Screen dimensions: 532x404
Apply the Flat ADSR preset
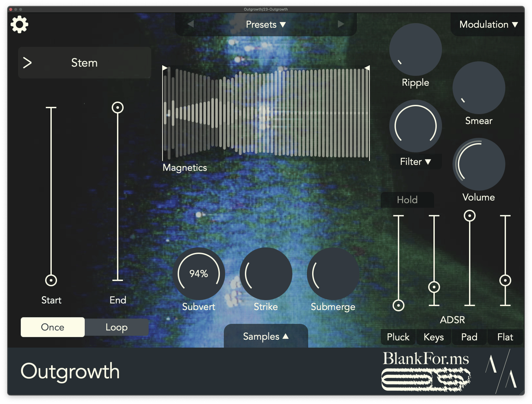pos(505,337)
